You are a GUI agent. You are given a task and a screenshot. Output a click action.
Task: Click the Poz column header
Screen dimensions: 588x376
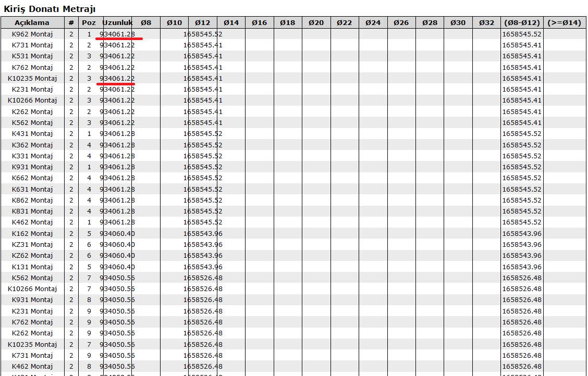pyautogui.click(x=89, y=23)
